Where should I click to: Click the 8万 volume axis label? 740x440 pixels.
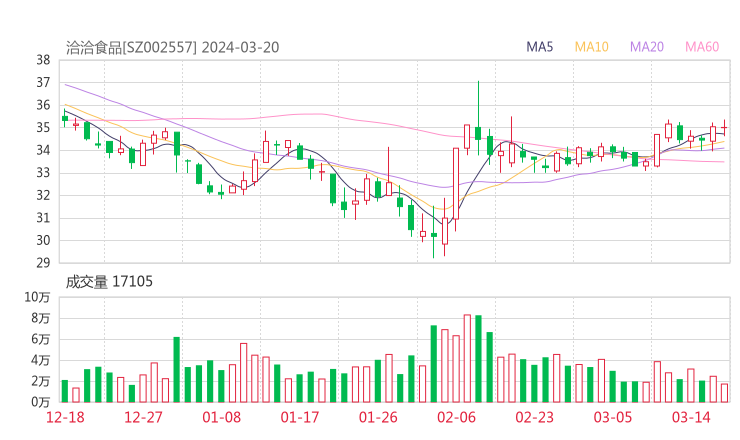tap(41, 319)
